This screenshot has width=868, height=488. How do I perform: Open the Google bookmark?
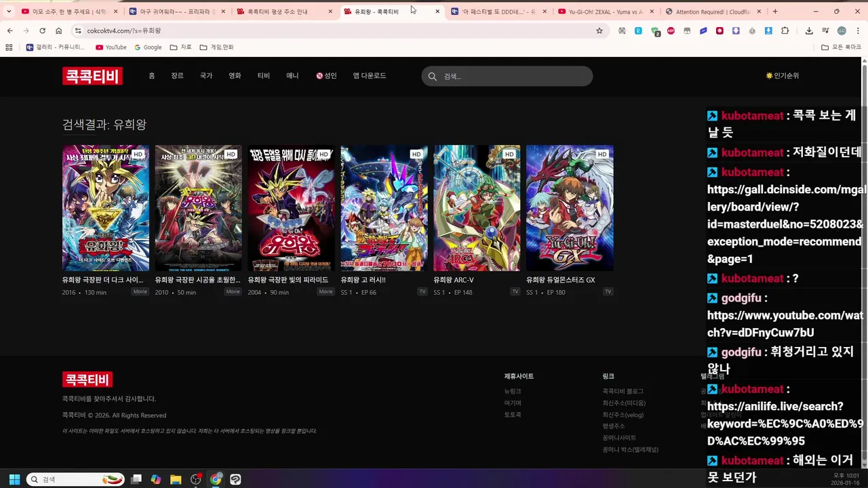pos(148,47)
